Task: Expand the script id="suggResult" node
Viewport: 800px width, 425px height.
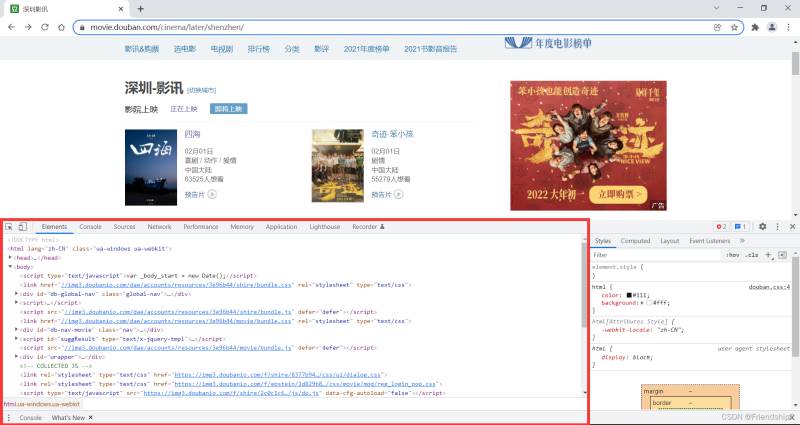Action: point(17,338)
